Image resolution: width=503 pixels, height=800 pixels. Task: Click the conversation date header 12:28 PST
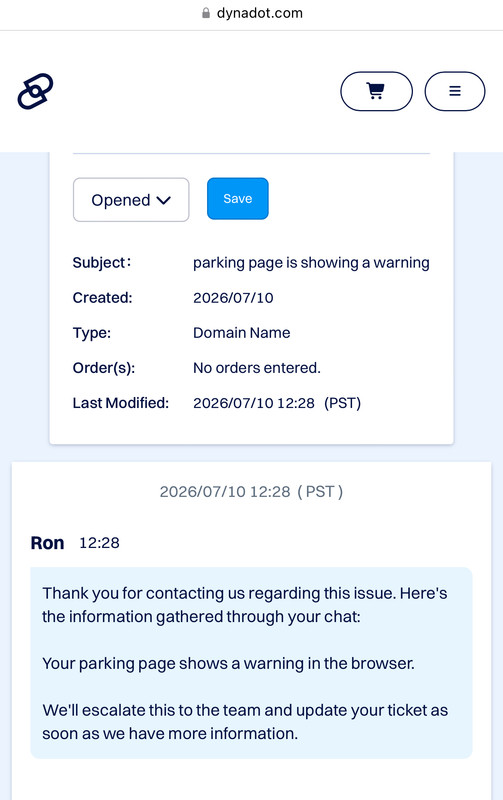(x=252, y=491)
